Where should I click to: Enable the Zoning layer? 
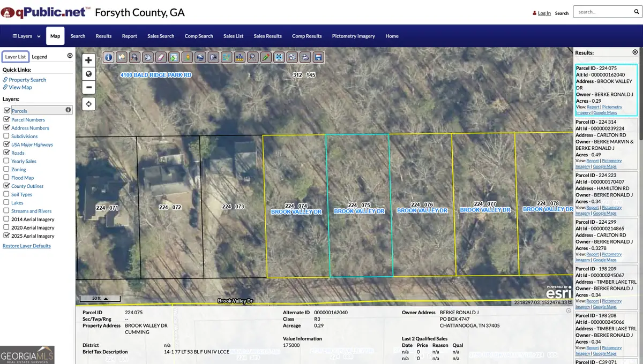pos(5,169)
